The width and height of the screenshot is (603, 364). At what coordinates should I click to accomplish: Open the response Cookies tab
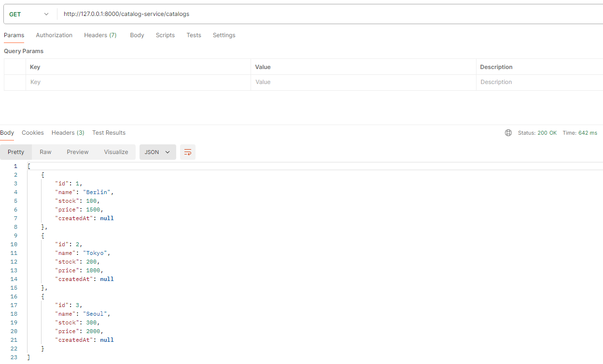pos(33,133)
